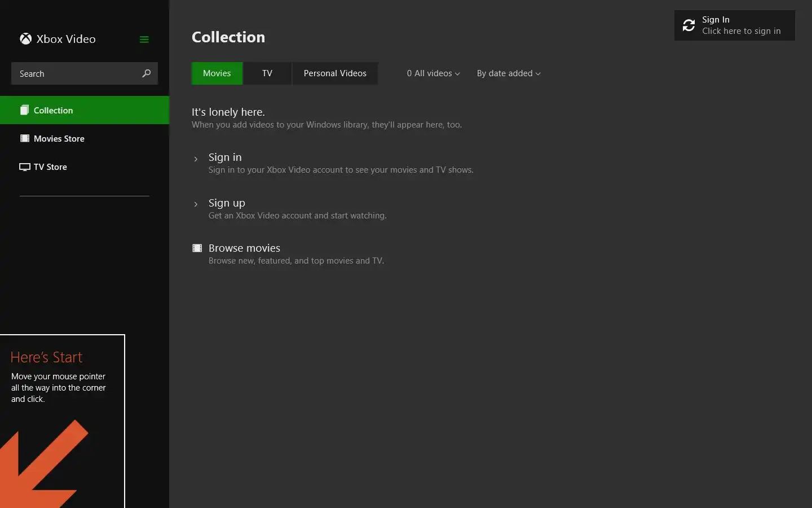Click "Click here to sign in" text
Image resolution: width=812 pixels, height=508 pixels.
tap(742, 31)
